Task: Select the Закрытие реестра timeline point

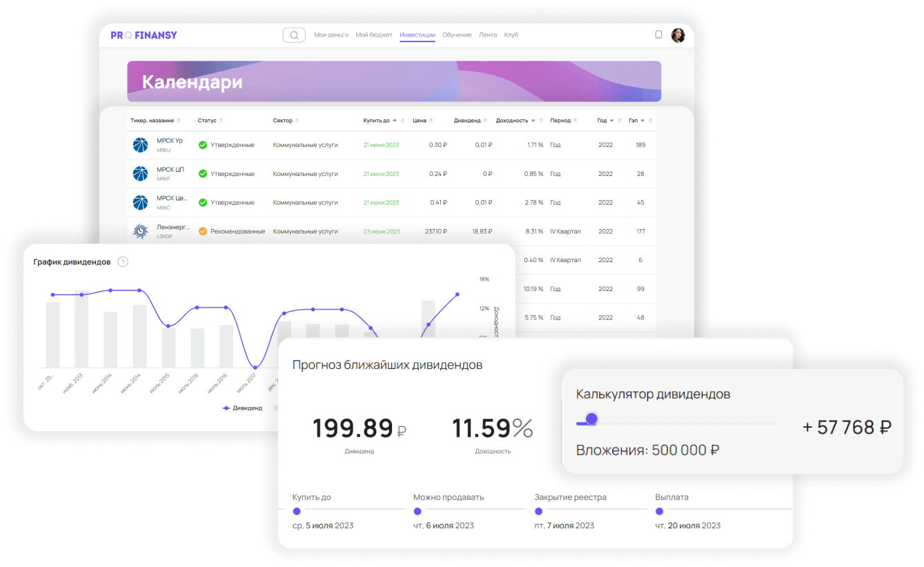Action: 538,511
